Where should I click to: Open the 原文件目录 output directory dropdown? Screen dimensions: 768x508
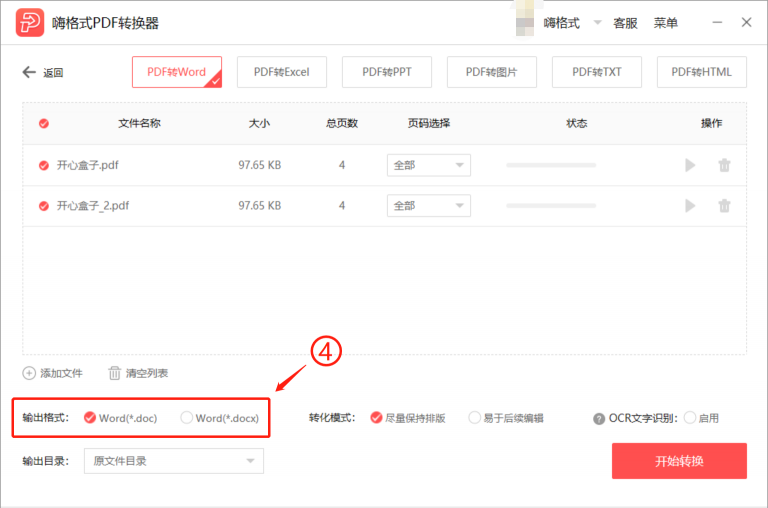(174, 461)
